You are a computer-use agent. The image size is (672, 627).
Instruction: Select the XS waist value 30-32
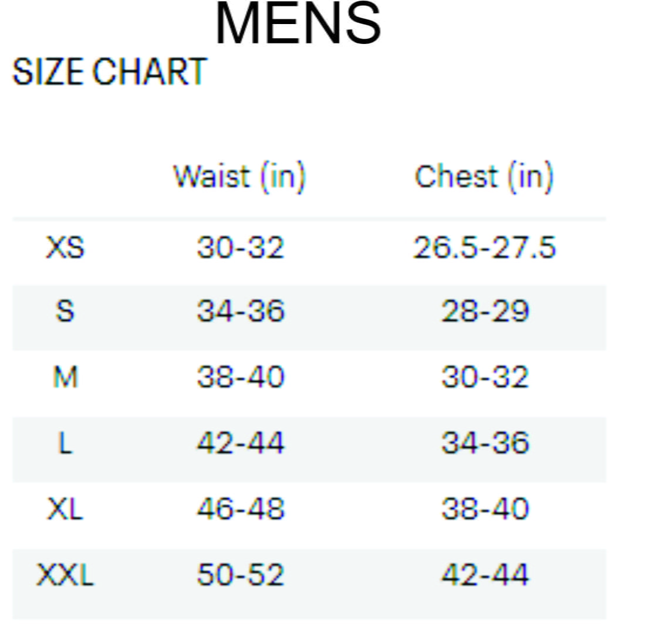[241, 247]
